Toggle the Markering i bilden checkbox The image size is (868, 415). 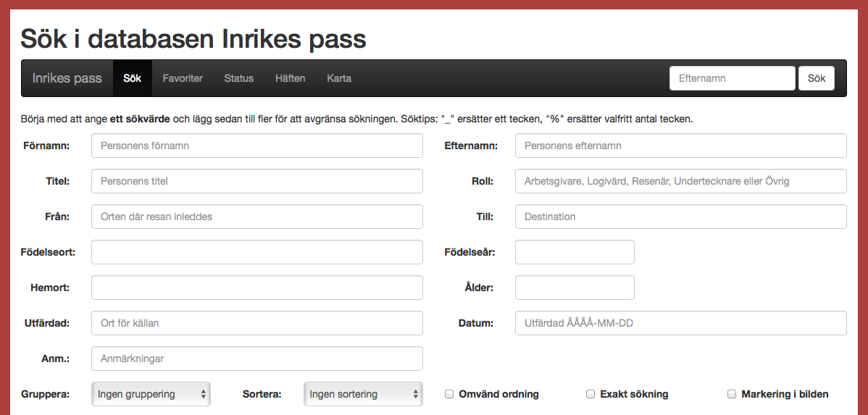coord(732,394)
